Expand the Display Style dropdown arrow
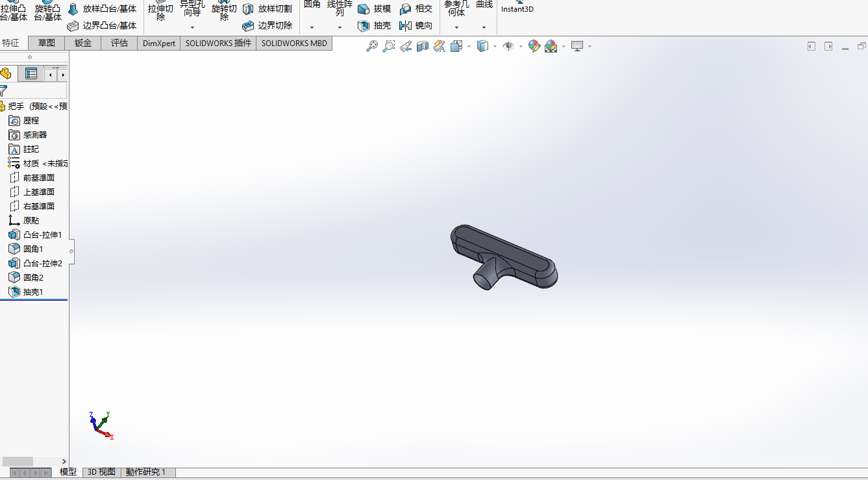868x480 pixels. pos(495,47)
